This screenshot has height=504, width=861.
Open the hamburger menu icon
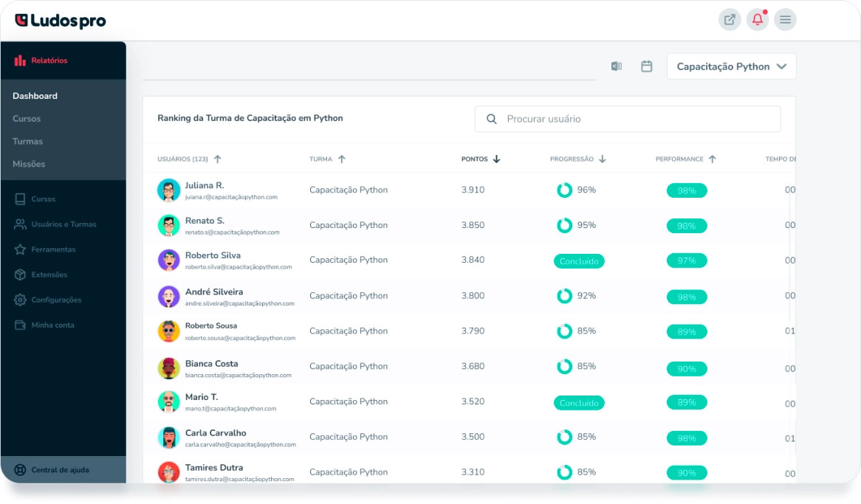pos(785,20)
